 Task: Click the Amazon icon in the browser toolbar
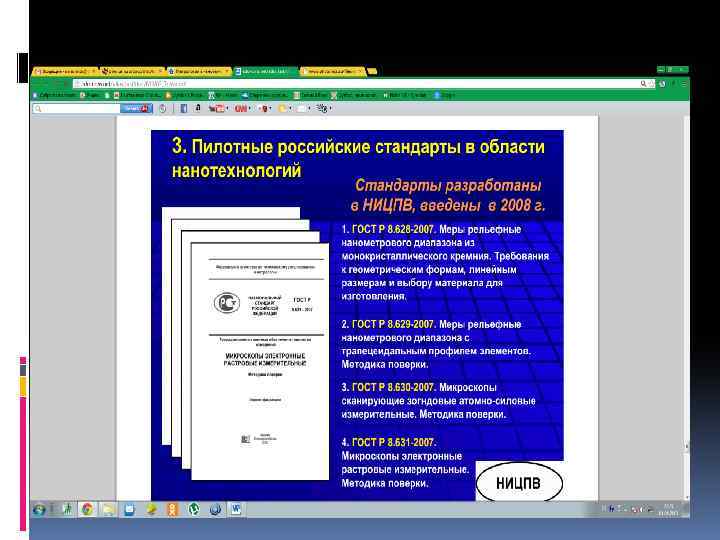(198, 108)
